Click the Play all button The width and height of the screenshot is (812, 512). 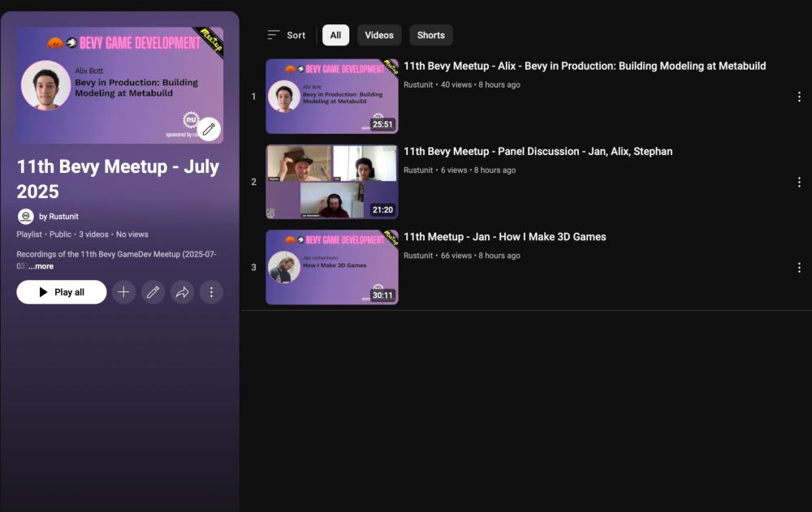click(62, 292)
